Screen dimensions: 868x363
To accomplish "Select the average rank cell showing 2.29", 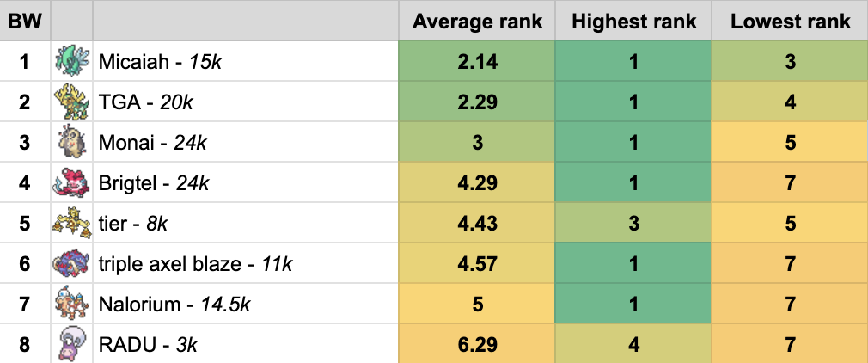I will point(477,102).
